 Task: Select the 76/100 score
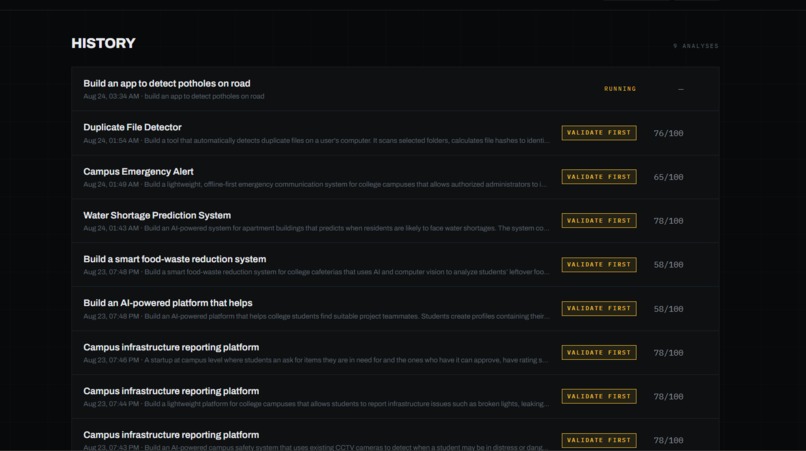[x=668, y=133]
